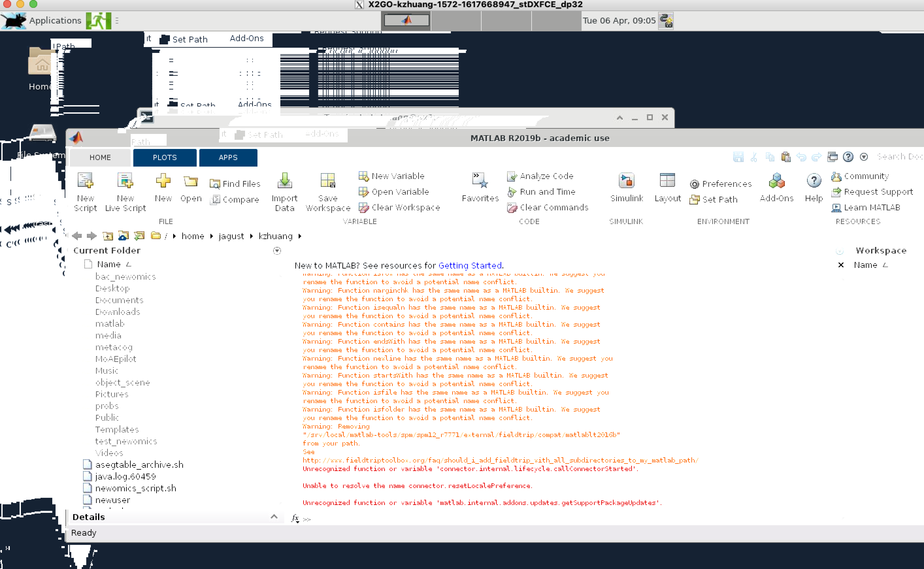The height and width of the screenshot is (569, 924).
Task: Open the New item plus icon
Action: [x=163, y=181]
